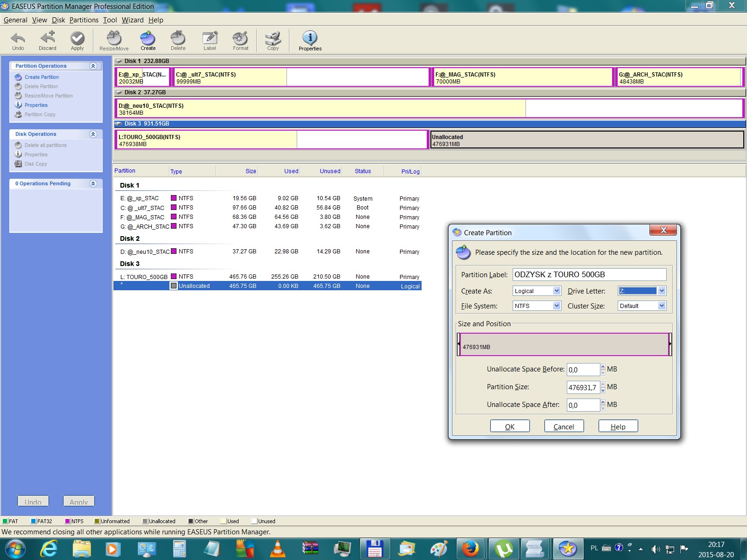Open the Disk menu
The image size is (747, 560).
point(58,20)
